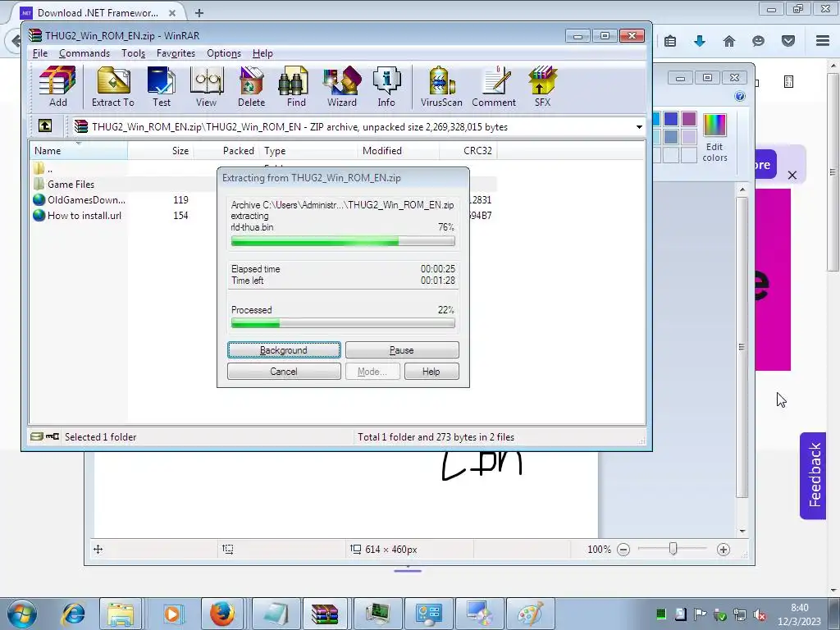840x630 pixels.
Task: Click the Processed total progress bar
Action: (343, 323)
